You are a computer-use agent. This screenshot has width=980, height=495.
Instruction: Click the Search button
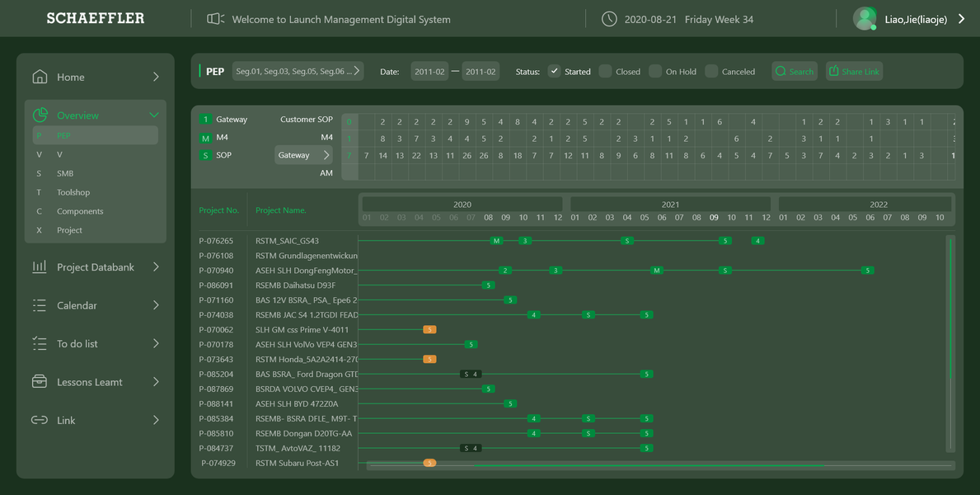tap(795, 71)
